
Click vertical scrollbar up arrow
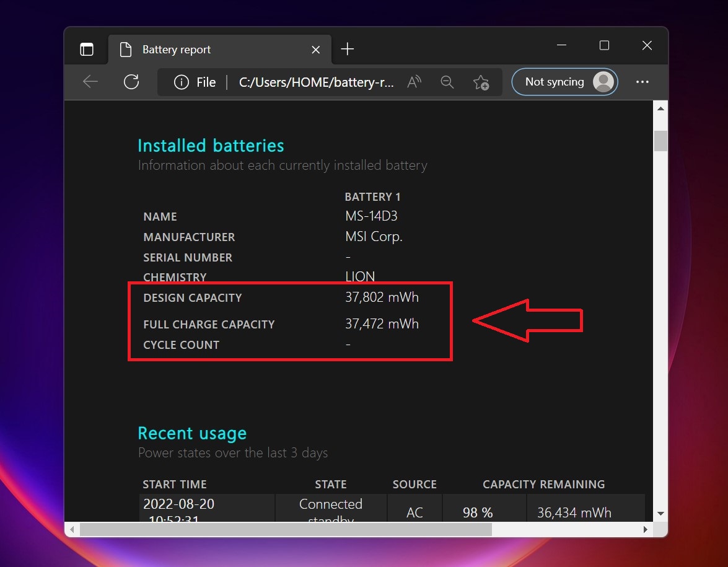pyautogui.click(x=660, y=109)
